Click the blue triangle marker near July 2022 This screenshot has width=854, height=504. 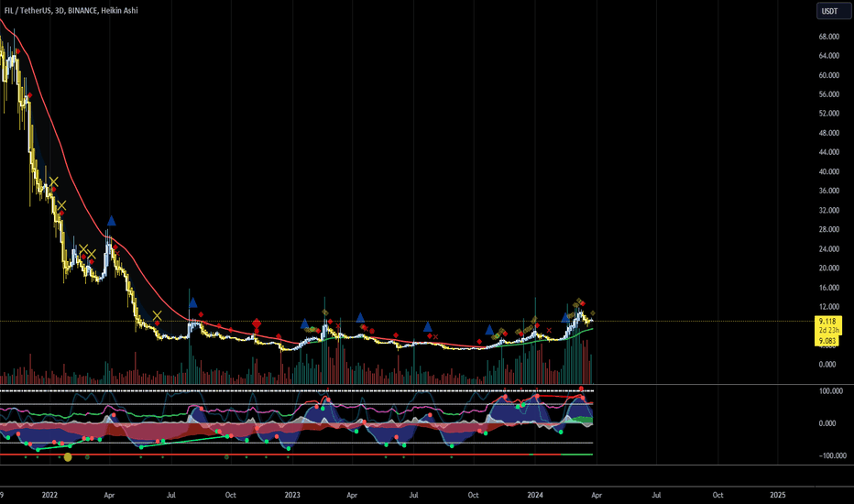(x=192, y=302)
